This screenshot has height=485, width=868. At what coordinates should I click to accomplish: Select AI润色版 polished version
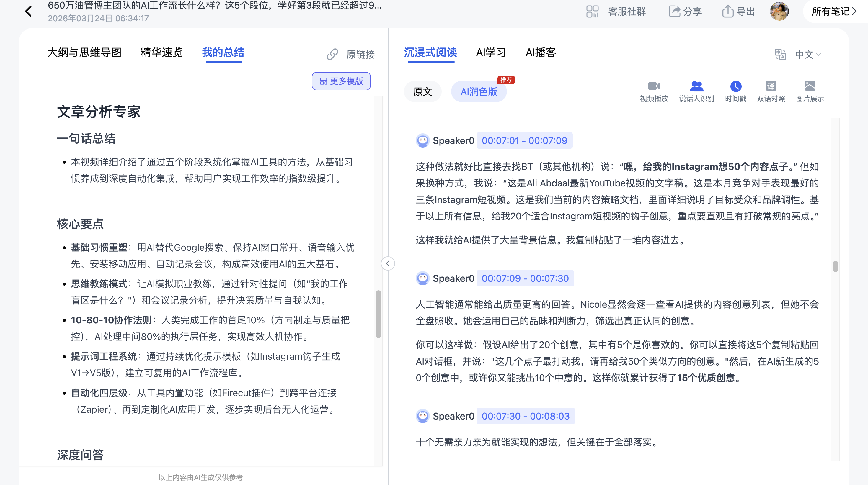pyautogui.click(x=479, y=92)
